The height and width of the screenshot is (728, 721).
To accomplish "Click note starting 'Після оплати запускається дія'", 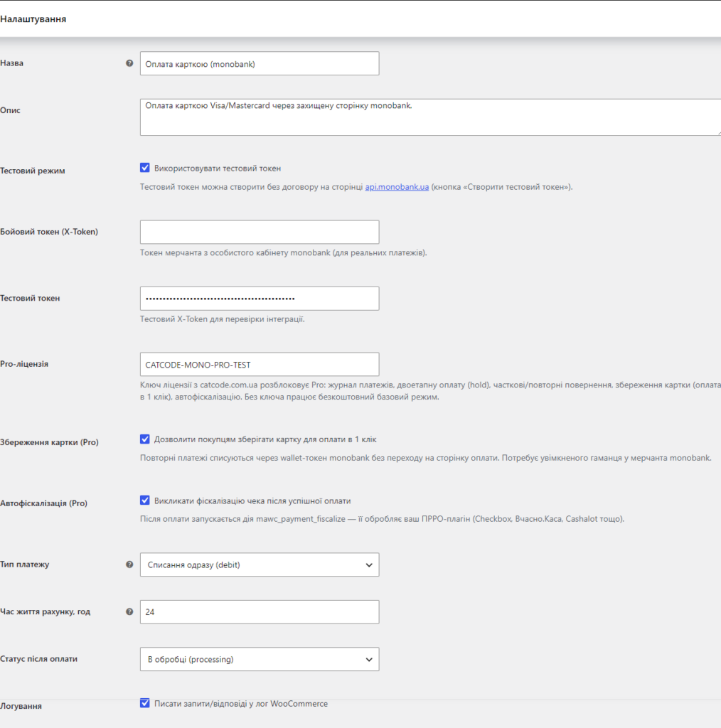I will coord(382,518).
